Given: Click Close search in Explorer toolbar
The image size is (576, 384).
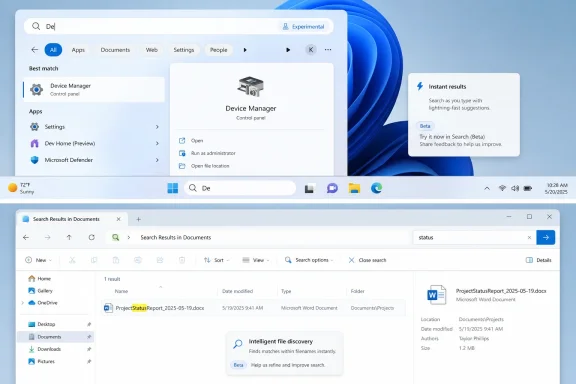Looking at the screenshot, I should click(367, 260).
